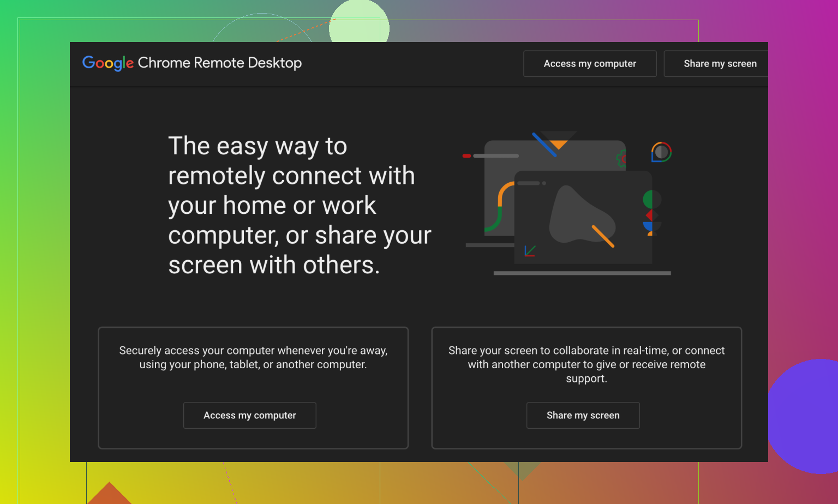Click the headline "The easy way to remotely connect"
The height and width of the screenshot is (504, 838).
click(x=300, y=206)
